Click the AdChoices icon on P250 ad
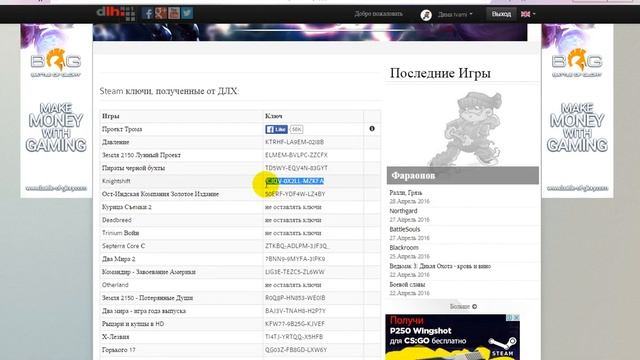The image size is (640, 360). tap(510, 317)
